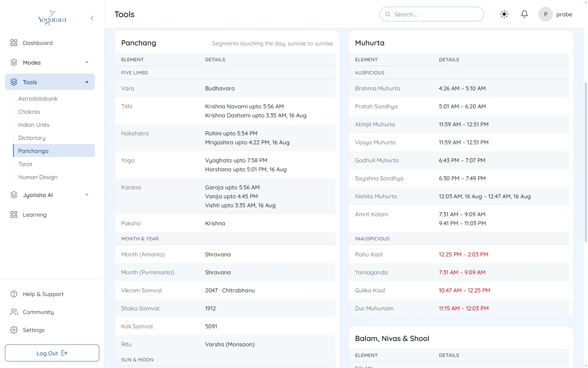588x368 pixels.
Task: Click the Dashboard grid icon
Action: tap(14, 43)
